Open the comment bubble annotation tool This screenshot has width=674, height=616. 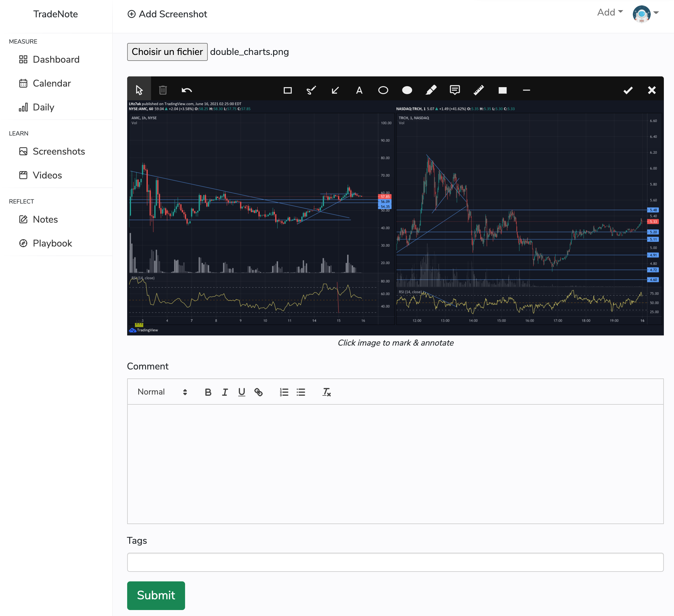tap(455, 90)
